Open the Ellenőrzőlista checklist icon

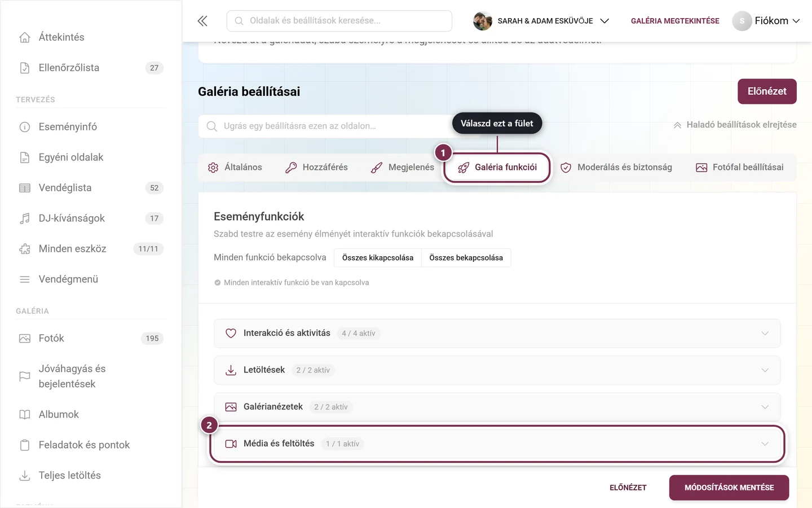point(25,68)
